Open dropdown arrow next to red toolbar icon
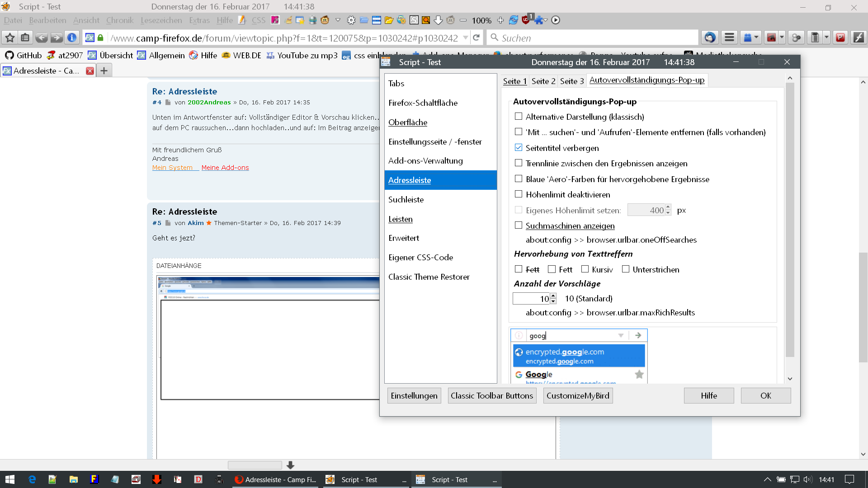 (x=782, y=38)
